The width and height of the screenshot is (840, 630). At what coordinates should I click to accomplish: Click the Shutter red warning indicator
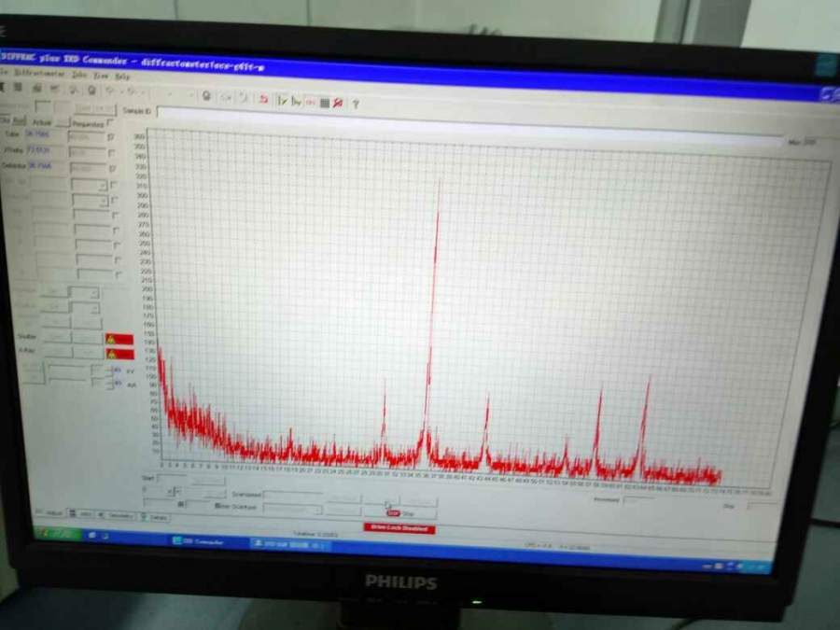119,339
